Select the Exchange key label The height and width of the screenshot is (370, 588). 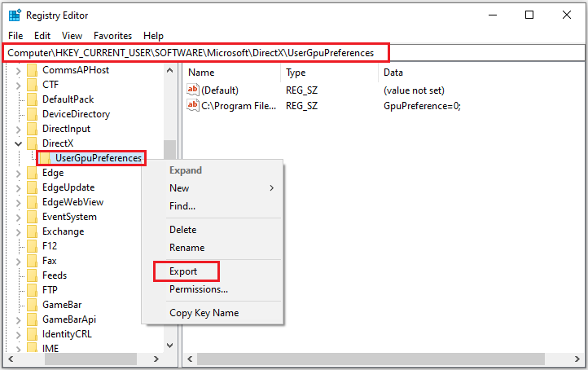(63, 231)
